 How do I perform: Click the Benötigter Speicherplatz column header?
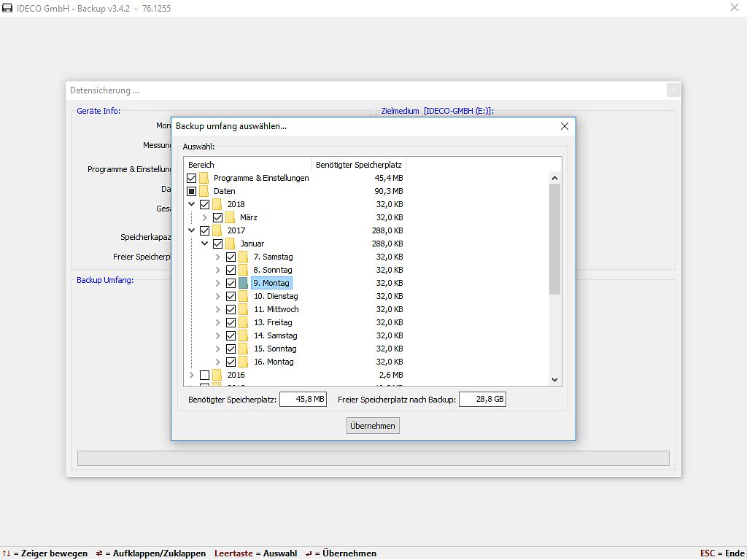click(358, 165)
